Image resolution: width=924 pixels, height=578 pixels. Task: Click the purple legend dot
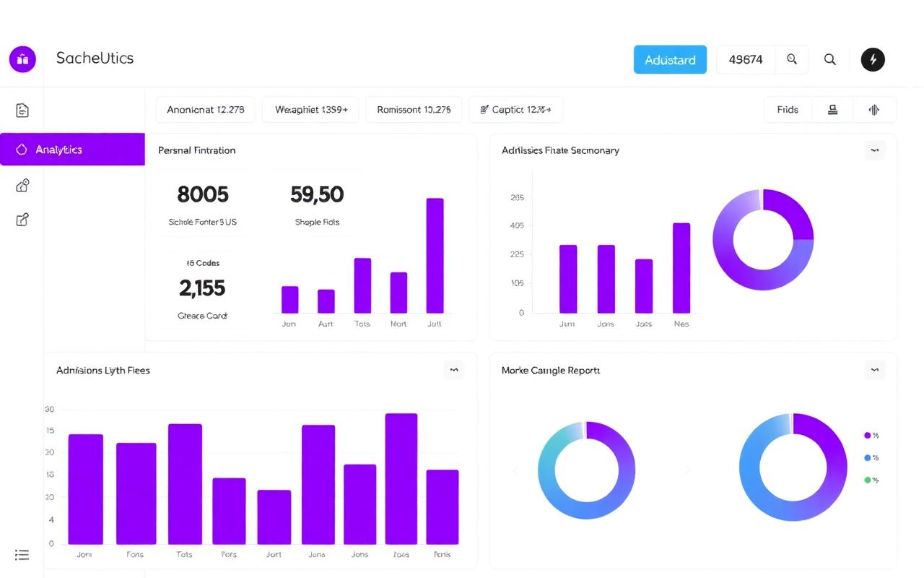click(x=868, y=436)
